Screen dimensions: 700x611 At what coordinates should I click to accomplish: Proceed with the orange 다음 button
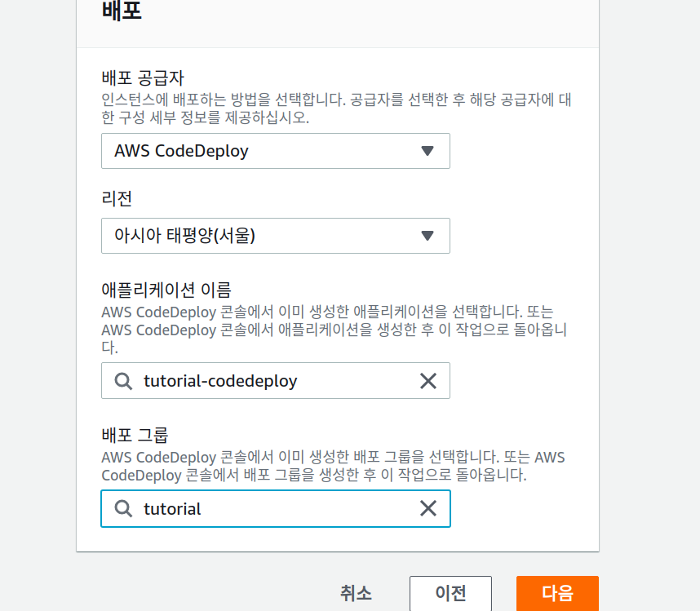click(x=557, y=593)
